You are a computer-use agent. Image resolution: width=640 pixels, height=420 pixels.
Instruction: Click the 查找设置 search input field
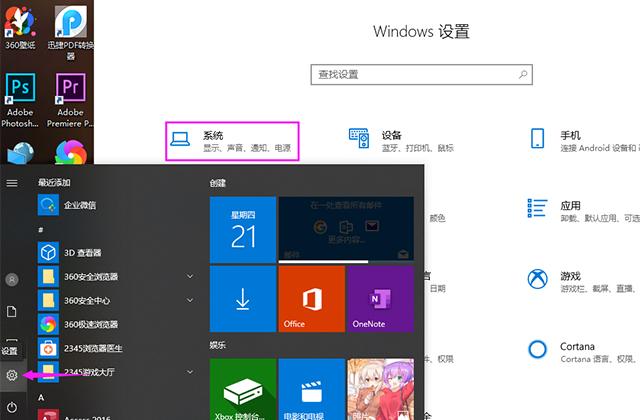click(x=421, y=75)
